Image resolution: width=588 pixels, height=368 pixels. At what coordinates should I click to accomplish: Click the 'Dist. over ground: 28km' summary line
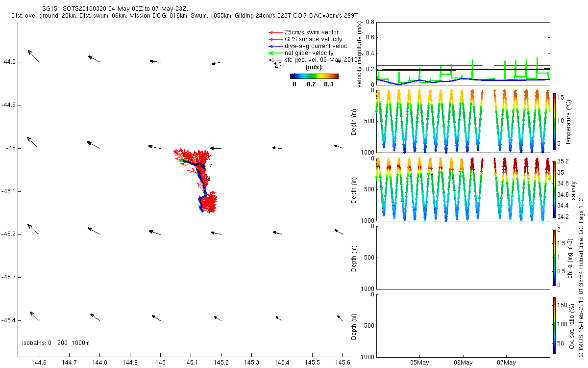[x=184, y=16]
